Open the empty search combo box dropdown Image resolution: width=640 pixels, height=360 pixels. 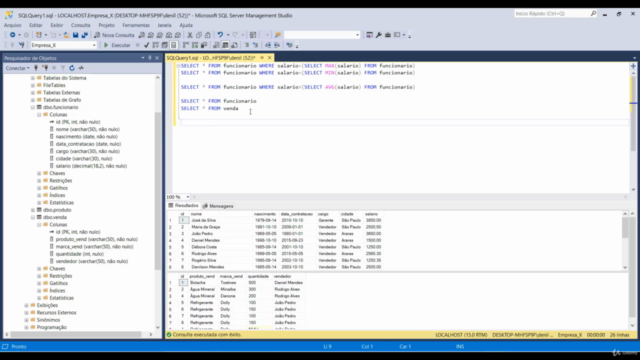358,35
